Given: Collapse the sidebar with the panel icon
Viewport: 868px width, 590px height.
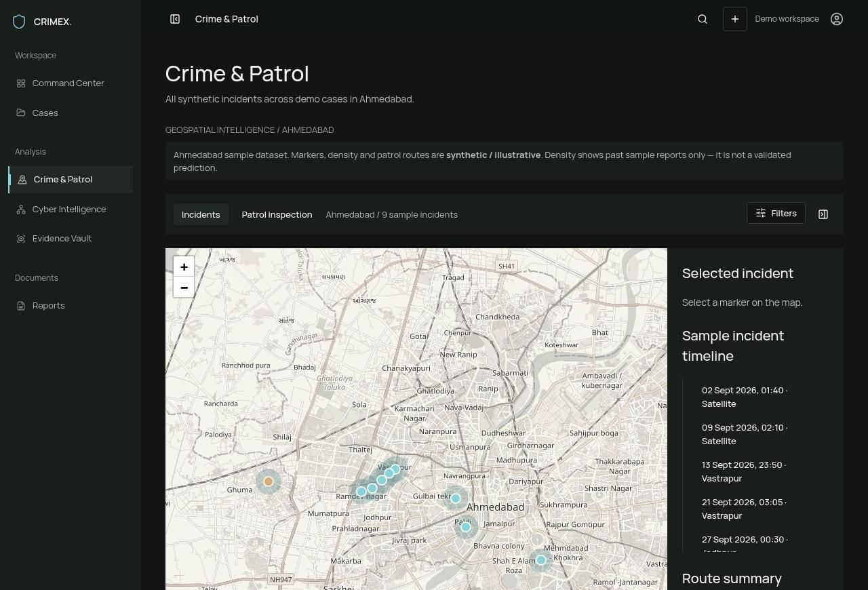Looking at the screenshot, I should click(x=175, y=19).
